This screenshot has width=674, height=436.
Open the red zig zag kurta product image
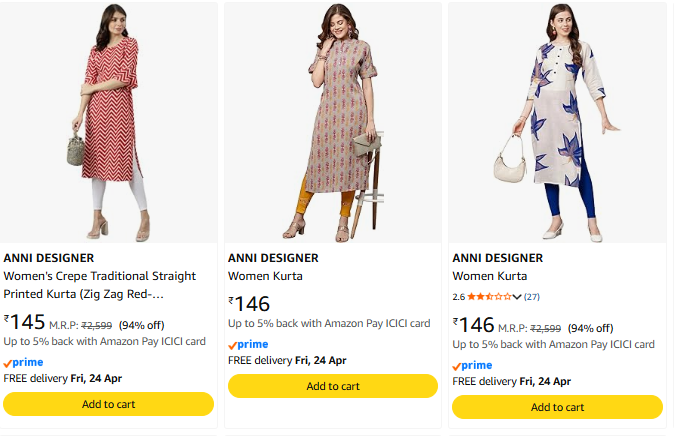(x=109, y=120)
